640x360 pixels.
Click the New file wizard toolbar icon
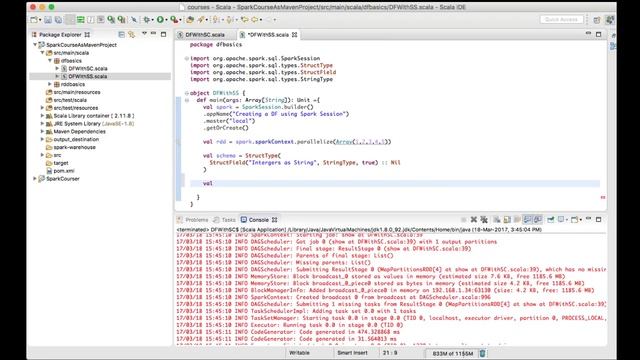(34, 19)
